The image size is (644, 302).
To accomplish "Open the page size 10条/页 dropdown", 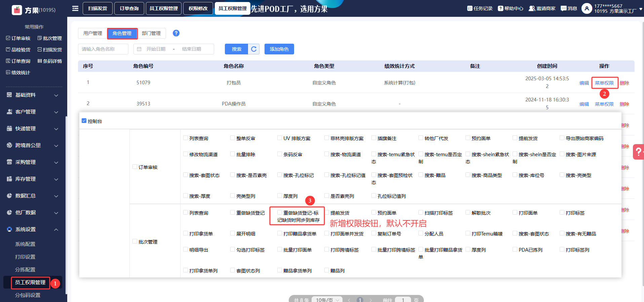I will 327,300.
